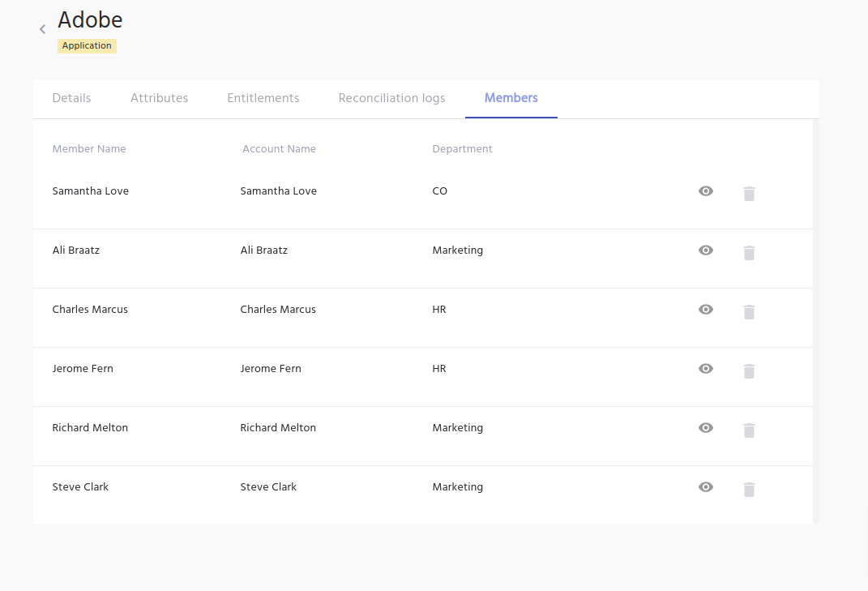Click the Department column header
Viewport: 868px width, 591px height.
coord(462,149)
